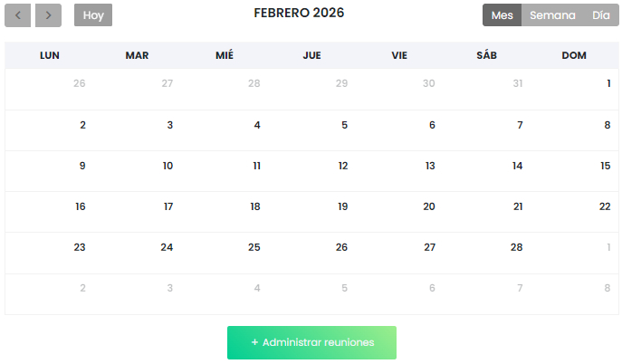Go to the next month arrow
This screenshot has width=622, height=364.
tap(48, 15)
